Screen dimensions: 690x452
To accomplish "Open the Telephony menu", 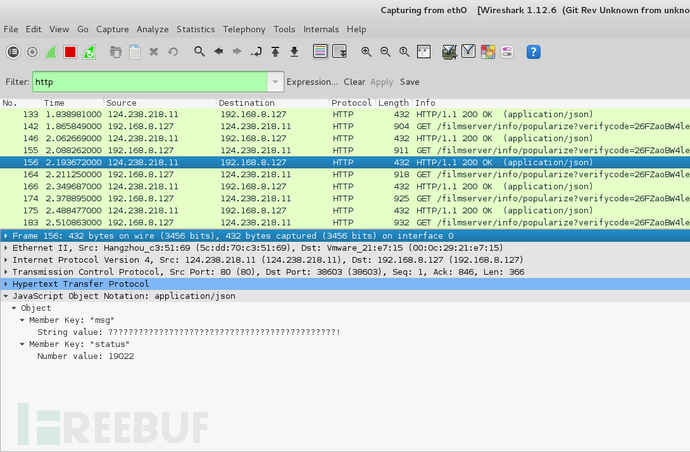I will point(244,29).
